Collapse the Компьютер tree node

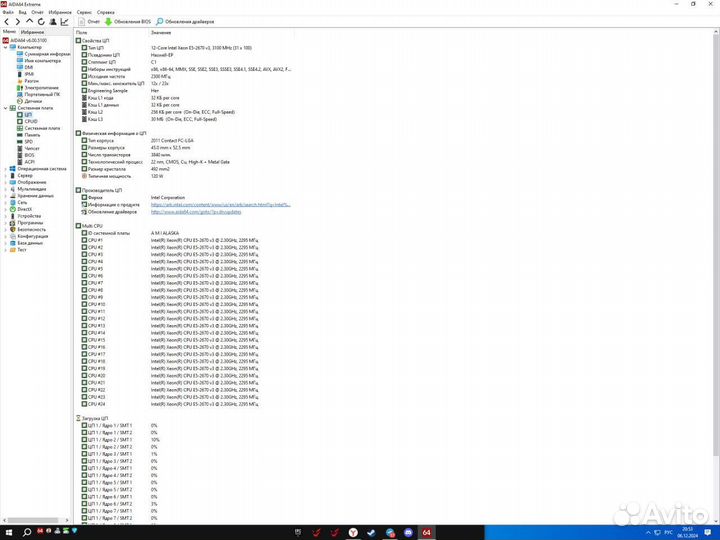pyautogui.click(x=6, y=47)
